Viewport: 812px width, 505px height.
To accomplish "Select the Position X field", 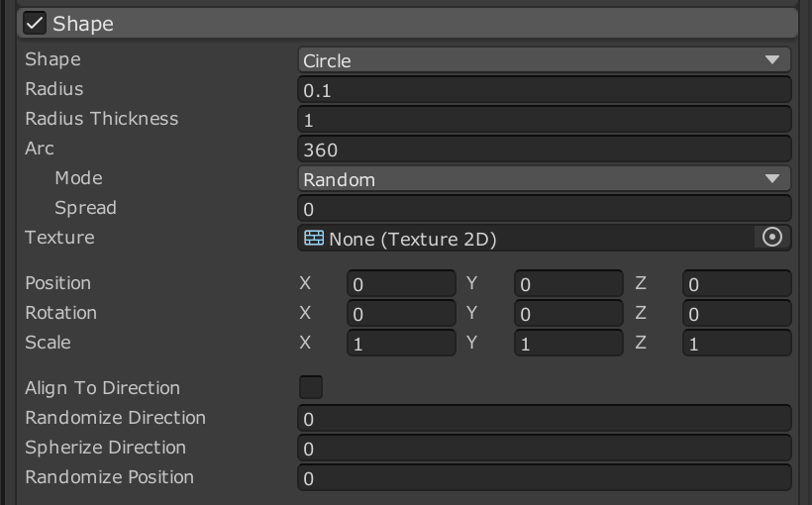I will pyautogui.click(x=401, y=283).
